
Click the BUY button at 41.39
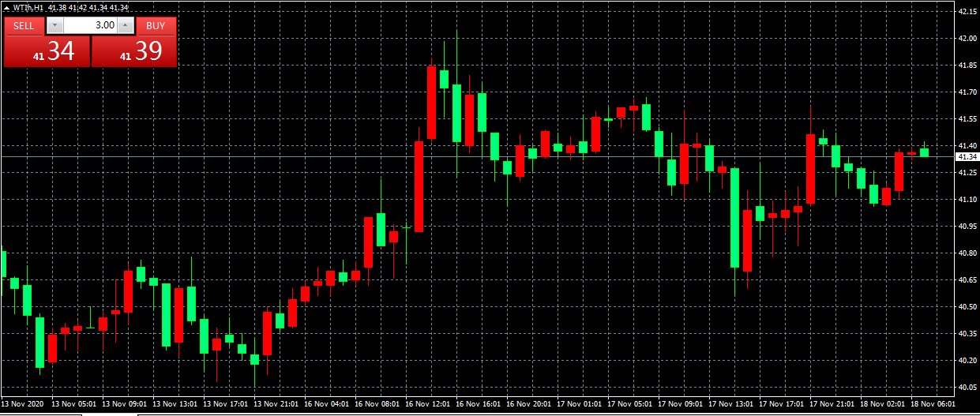tap(134, 51)
